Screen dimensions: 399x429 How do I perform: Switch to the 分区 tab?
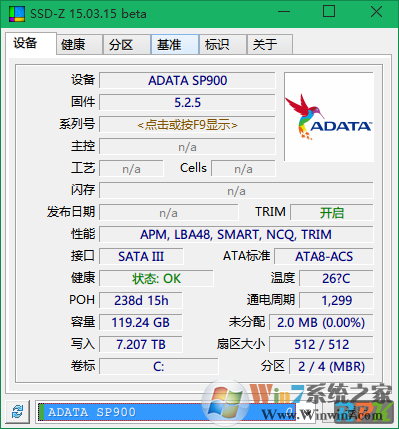point(127,44)
